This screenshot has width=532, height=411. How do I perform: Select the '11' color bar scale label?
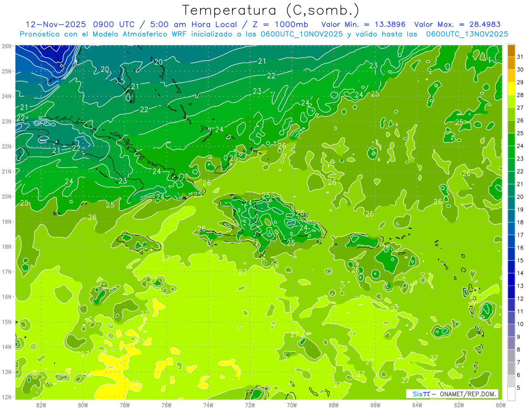pos(520,311)
